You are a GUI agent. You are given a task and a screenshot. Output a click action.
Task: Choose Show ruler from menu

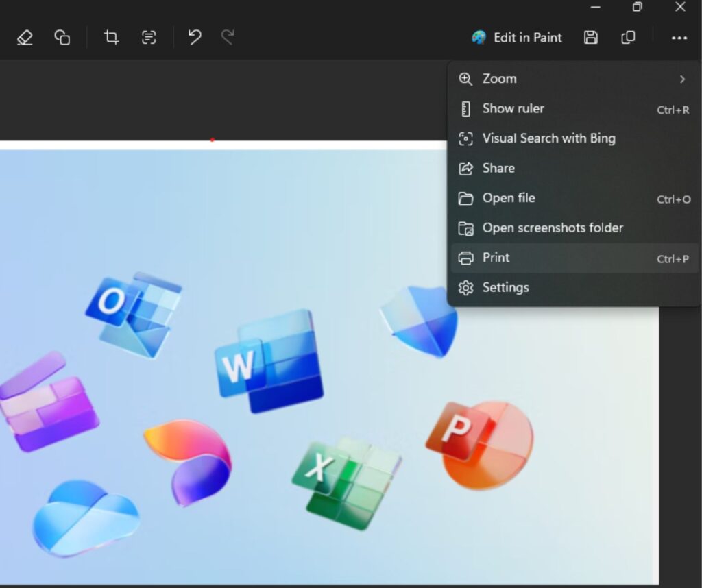(x=574, y=109)
